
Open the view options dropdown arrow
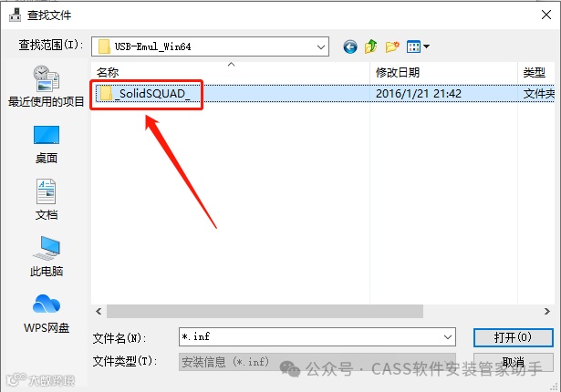(427, 46)
